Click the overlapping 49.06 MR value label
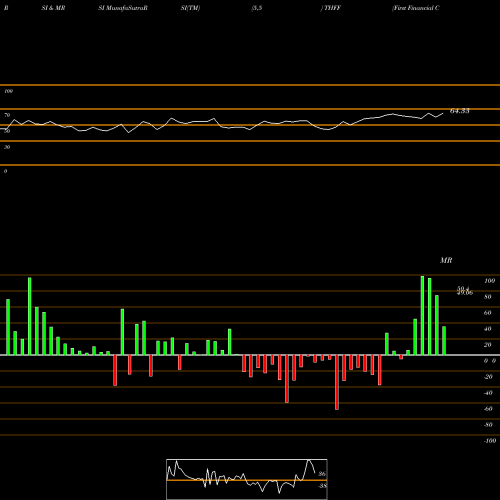 tap(465, 293)
